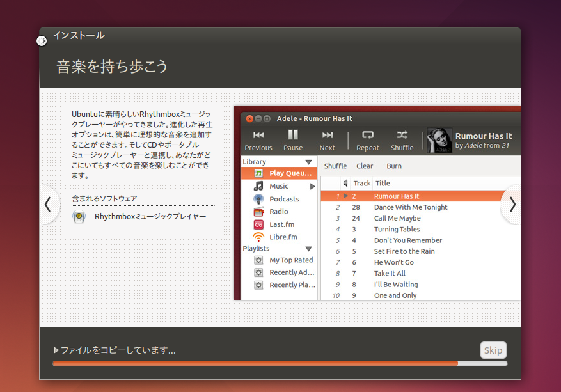Click the My Top Rated gear icon

(x=258, y=260)
